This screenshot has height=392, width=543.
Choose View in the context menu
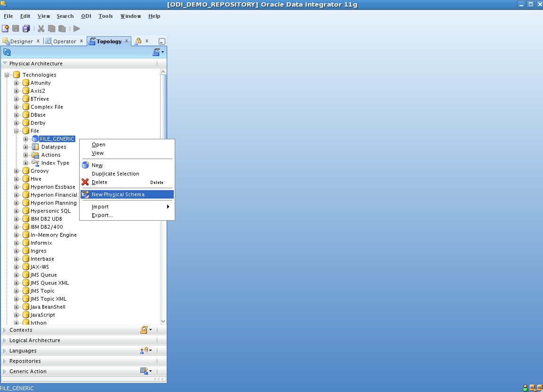tap(127, 153)
